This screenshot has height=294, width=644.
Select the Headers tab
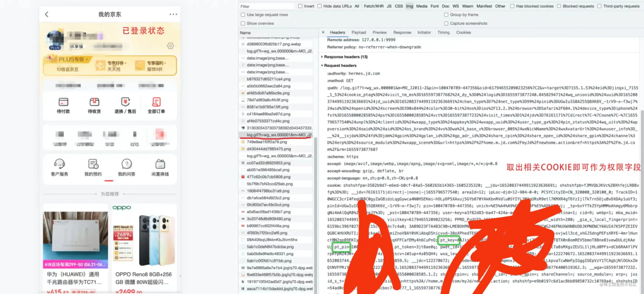point(337,32)
